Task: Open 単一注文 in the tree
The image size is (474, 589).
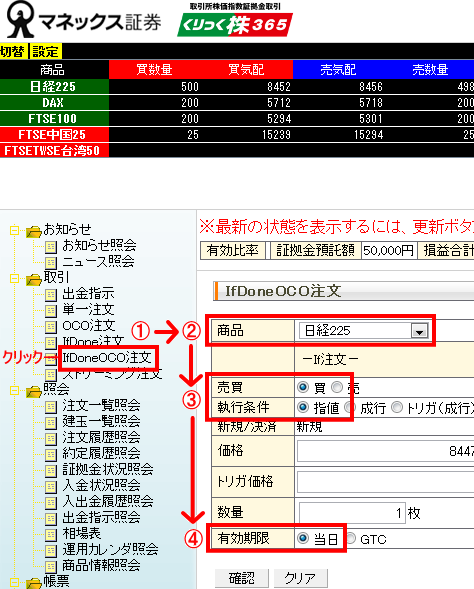Action: click(x=88, y=310)
